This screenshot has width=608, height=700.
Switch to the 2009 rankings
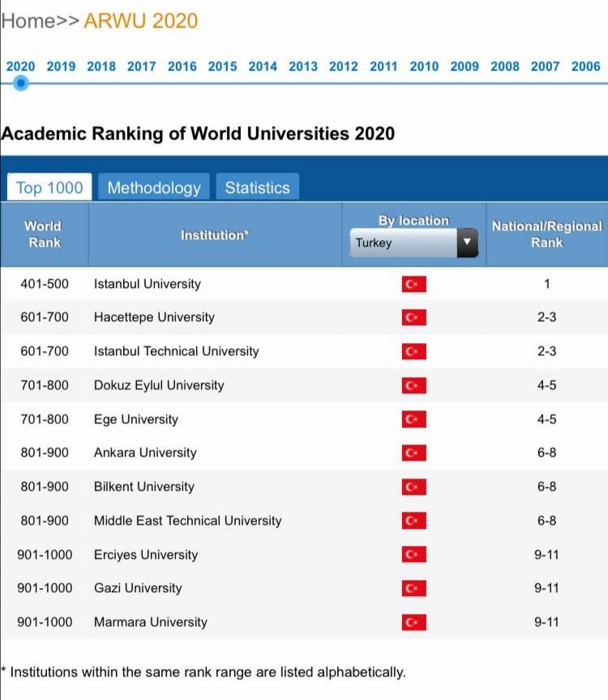(465, 67)
